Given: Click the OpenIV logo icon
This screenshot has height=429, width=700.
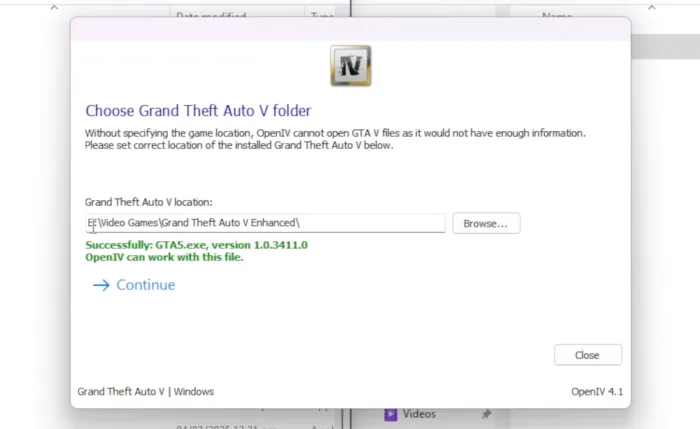Looking at the screenshot, I should click(350, 66).
